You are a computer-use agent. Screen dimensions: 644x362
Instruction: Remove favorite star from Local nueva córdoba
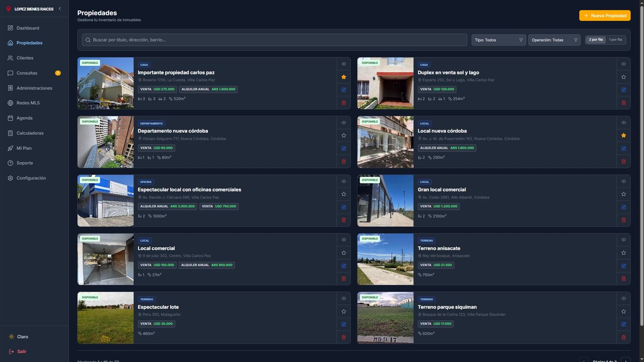623,135
